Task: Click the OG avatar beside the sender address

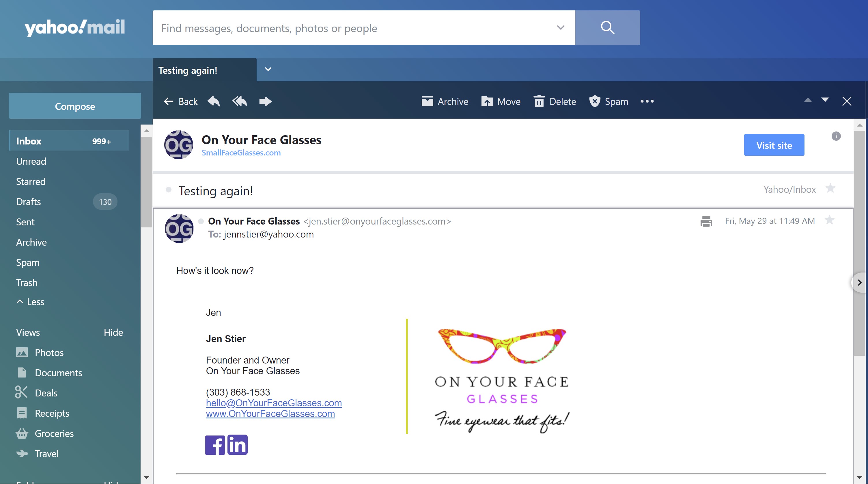Action: (x=179, y=228)
